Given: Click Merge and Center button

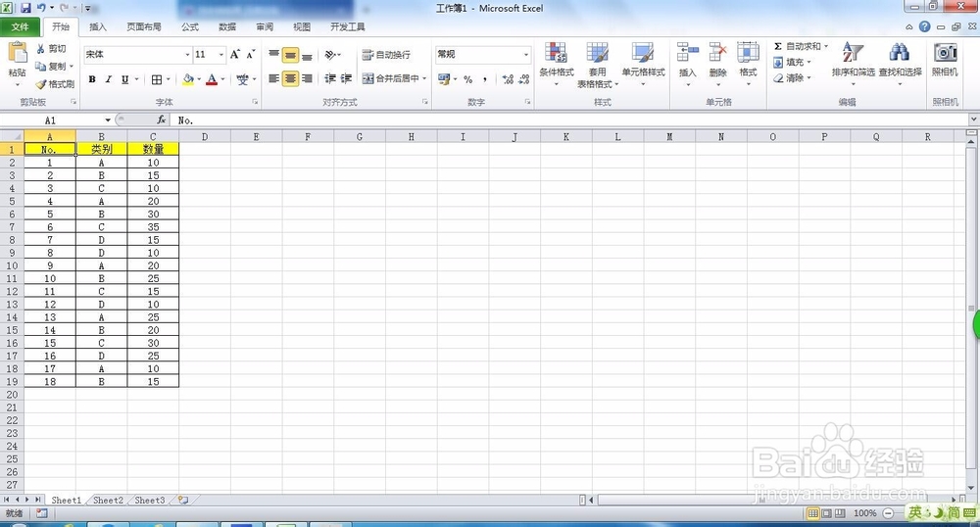Looking at the screenshot, I should [x=391, y=78].
